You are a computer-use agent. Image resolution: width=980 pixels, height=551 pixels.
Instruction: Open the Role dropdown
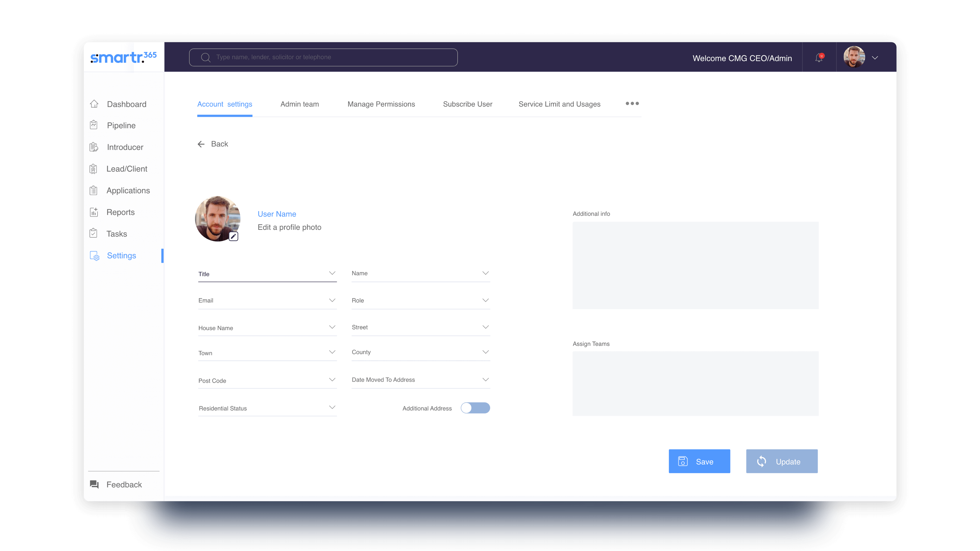(x=485, y=300)
